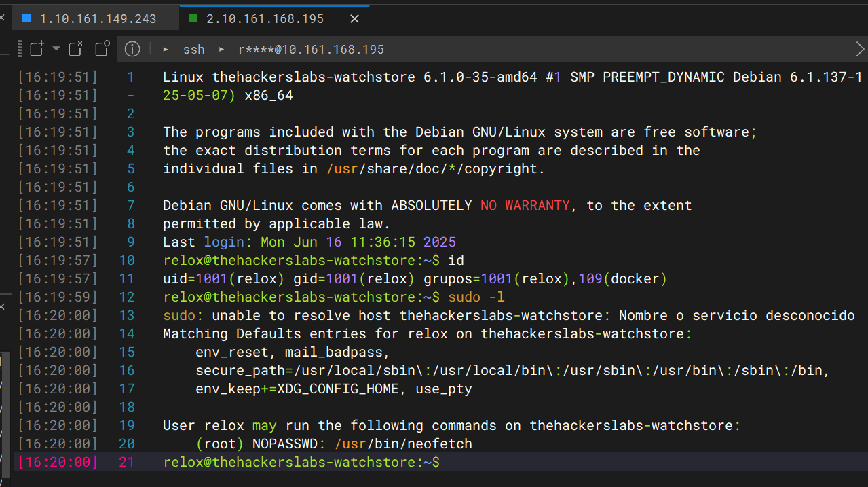Click the toolbar drag handle grip
Screen dimensions: 868x487
pos(20,49)
